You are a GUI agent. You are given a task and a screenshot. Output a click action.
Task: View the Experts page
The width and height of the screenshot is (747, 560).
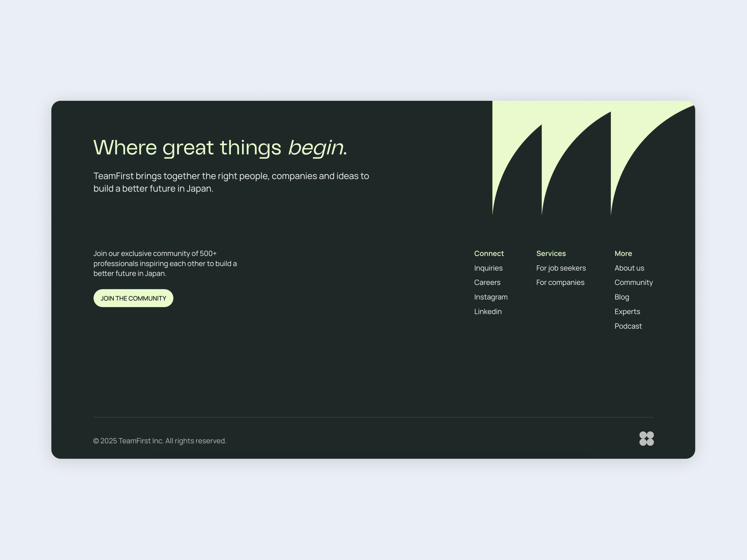coord(627,311)
